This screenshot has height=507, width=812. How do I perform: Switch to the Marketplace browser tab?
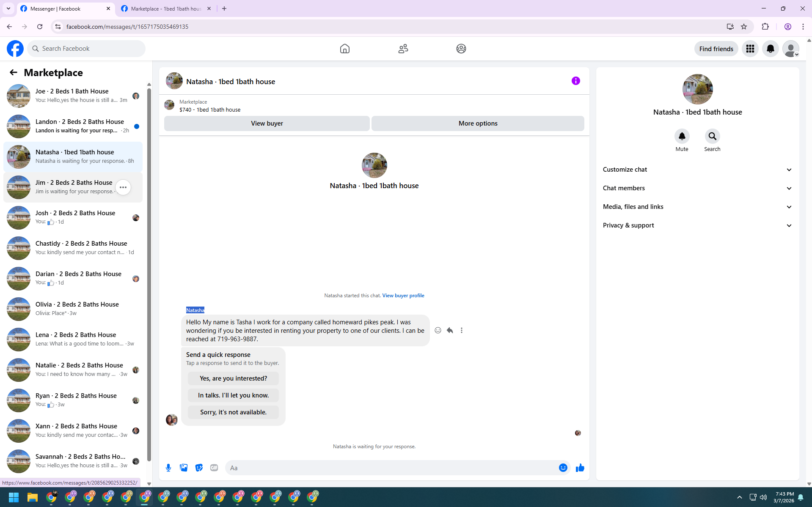[166, 8]
